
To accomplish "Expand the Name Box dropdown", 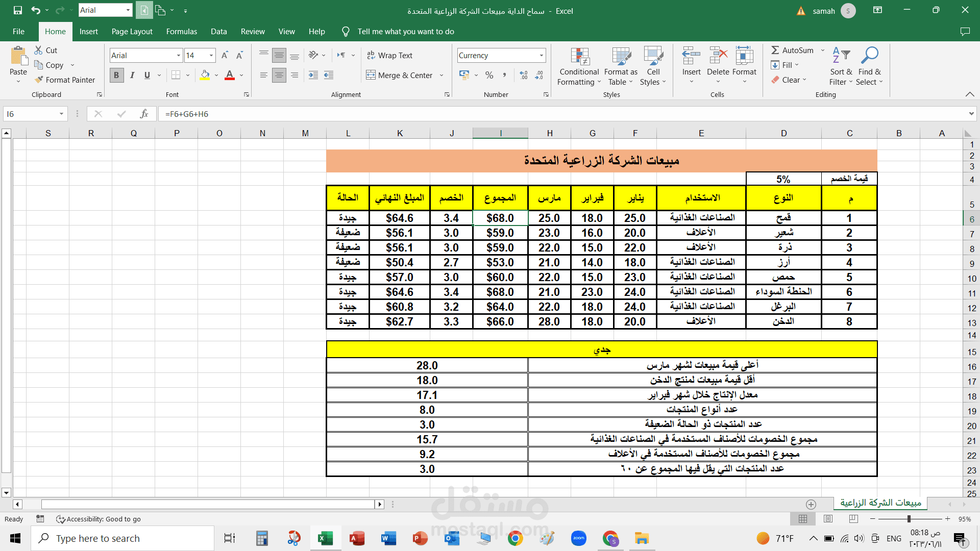I will [61, 114].
